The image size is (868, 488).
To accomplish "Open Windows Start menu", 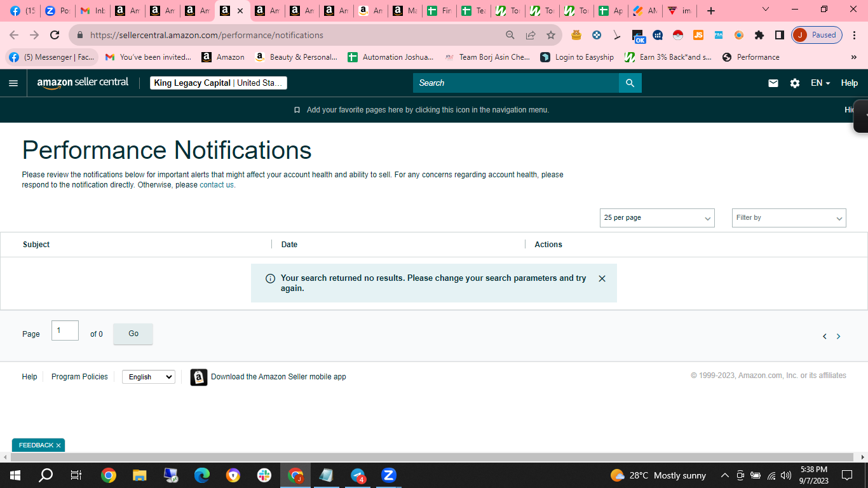I will [x=15, y=475].
